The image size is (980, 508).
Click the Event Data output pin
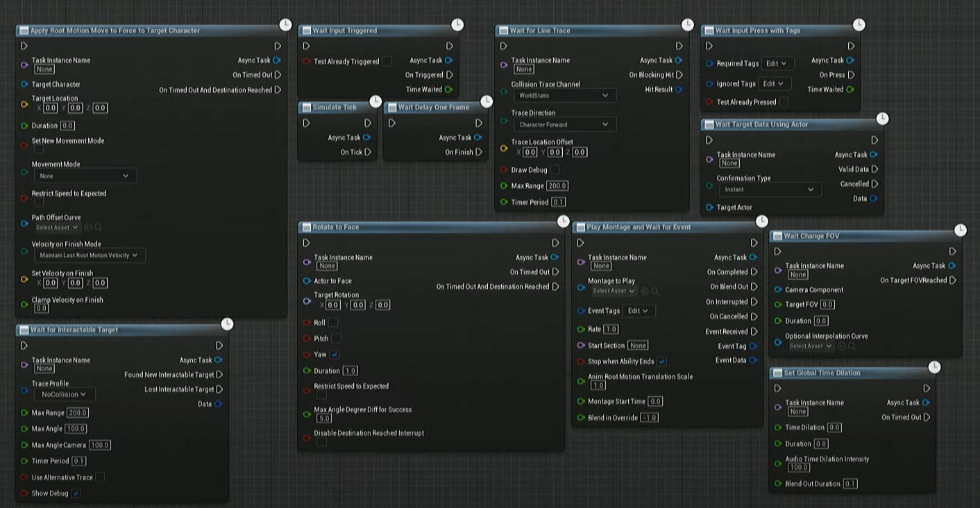(753, 360)
